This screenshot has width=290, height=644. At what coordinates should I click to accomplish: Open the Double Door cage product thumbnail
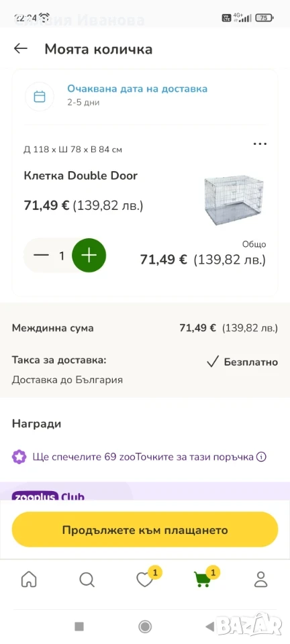(234, 201)
